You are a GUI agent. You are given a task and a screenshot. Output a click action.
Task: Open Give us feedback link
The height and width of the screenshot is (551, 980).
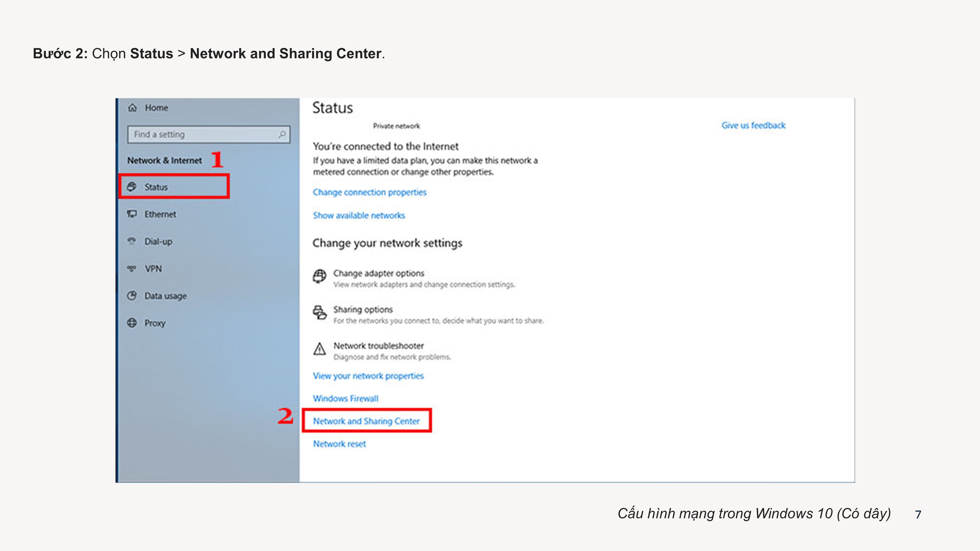(754, 125)
